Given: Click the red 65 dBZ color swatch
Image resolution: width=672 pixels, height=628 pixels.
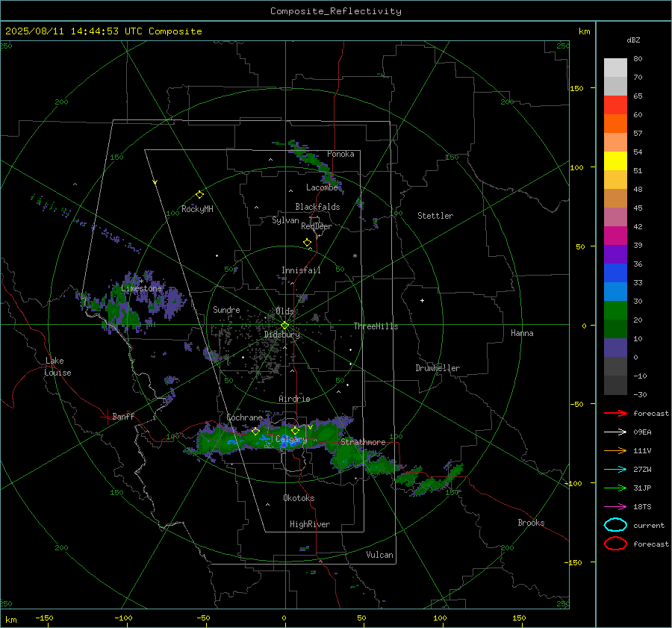Looking at the screenshot, I should 615,105.
